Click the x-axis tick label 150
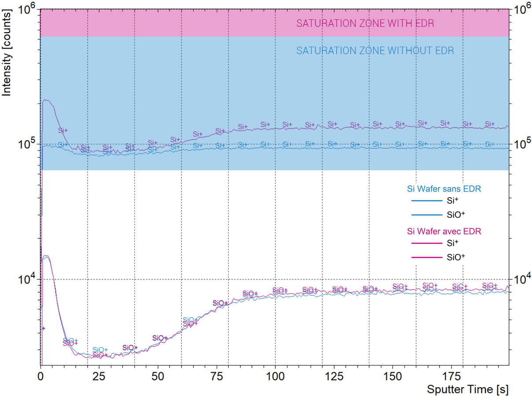 click(x=392, y=377)
